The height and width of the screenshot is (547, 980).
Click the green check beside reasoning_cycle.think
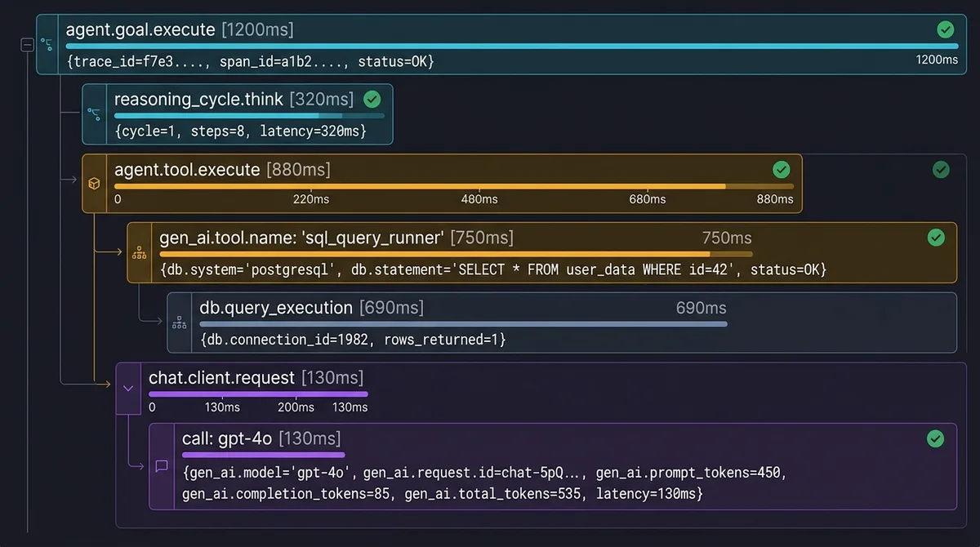[x=372, y=100]
